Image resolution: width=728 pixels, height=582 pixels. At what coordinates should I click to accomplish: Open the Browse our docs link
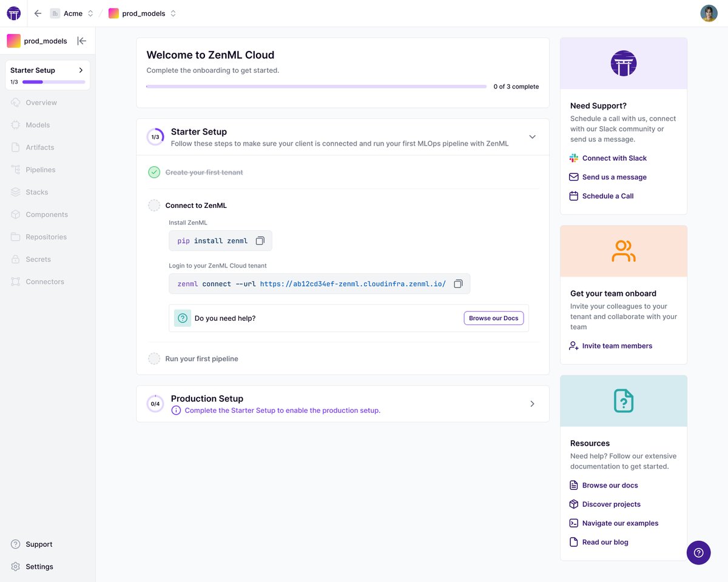point(610,486)
